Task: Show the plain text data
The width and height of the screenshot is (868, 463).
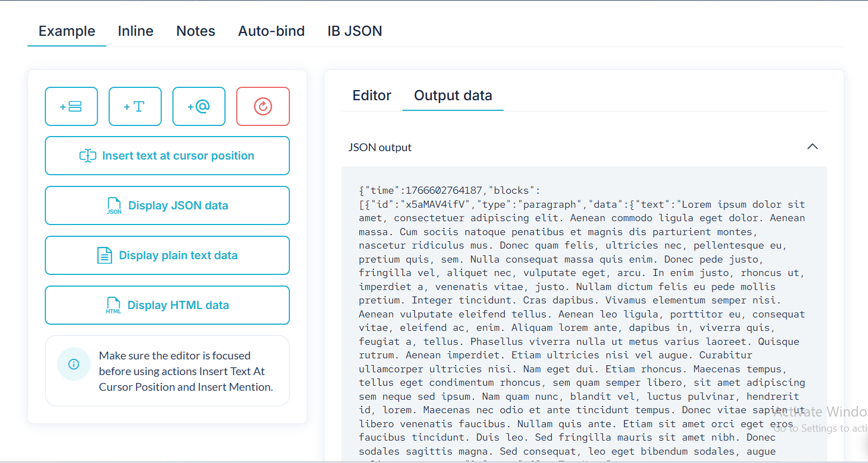Action: pyautogui.click(x=167, y=255)
